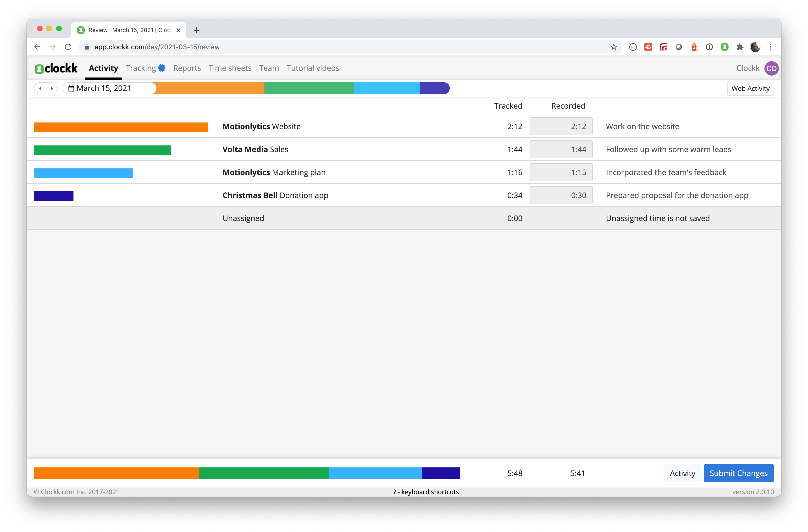Switch to the Tracking tab
This screenshot has width=808, height=532.
click(141, 68)
